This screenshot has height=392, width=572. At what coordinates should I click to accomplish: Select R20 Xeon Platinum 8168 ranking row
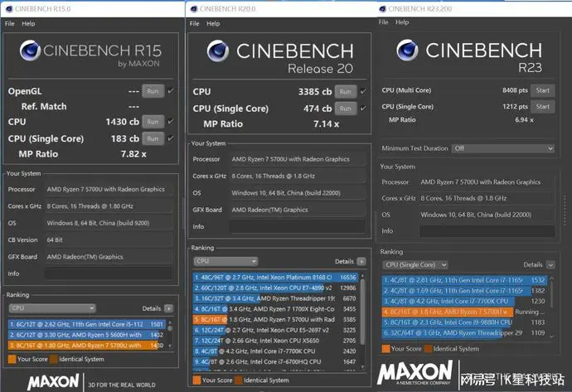click(275, 278)
